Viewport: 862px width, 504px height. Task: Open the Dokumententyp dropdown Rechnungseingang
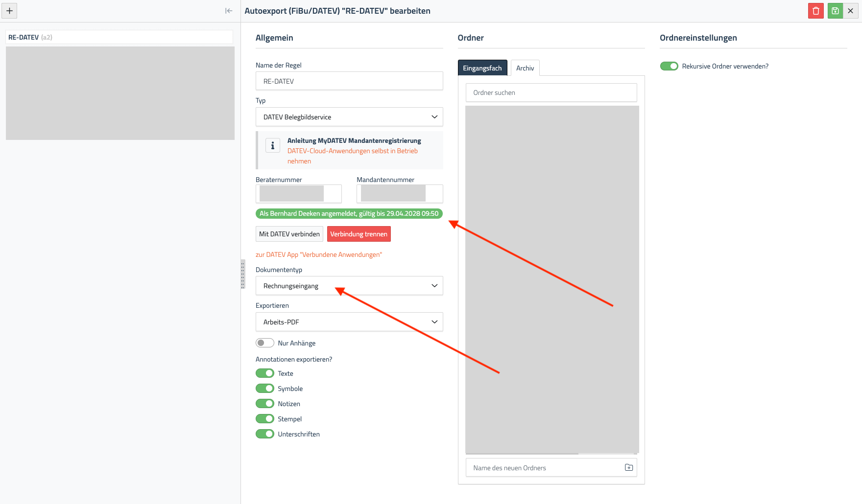(x=349, y=286)
